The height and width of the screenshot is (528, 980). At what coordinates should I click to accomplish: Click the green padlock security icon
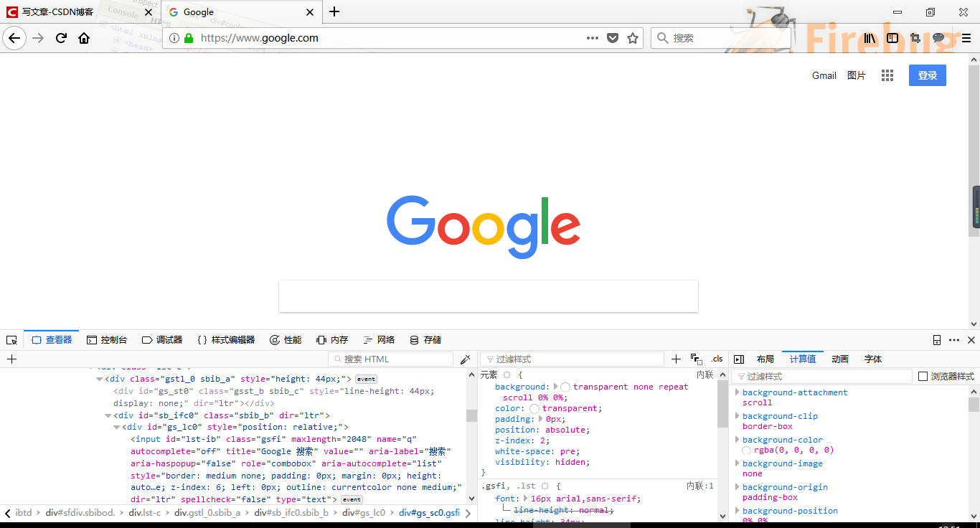pos(189,38)
